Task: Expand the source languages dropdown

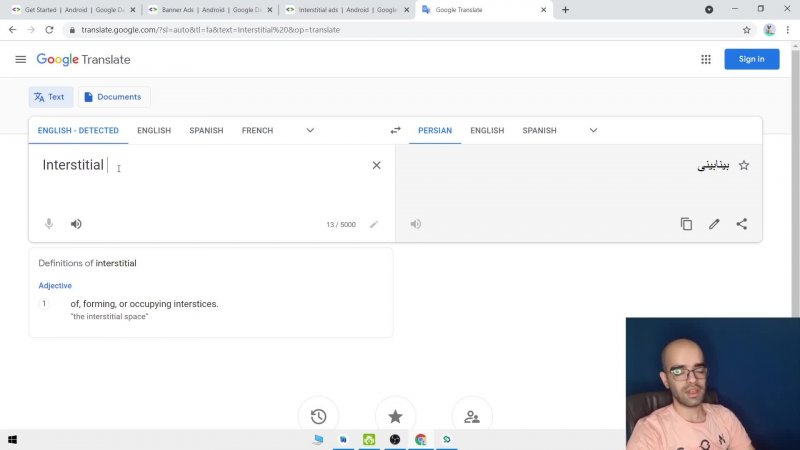Action: click(x=310, y=131)
